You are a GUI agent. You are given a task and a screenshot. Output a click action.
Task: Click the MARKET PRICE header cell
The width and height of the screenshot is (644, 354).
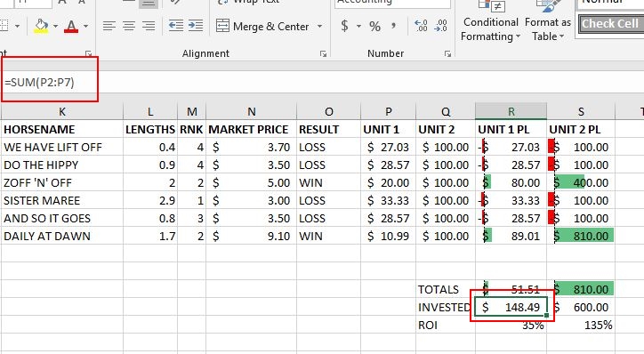[x=252, y=129]
